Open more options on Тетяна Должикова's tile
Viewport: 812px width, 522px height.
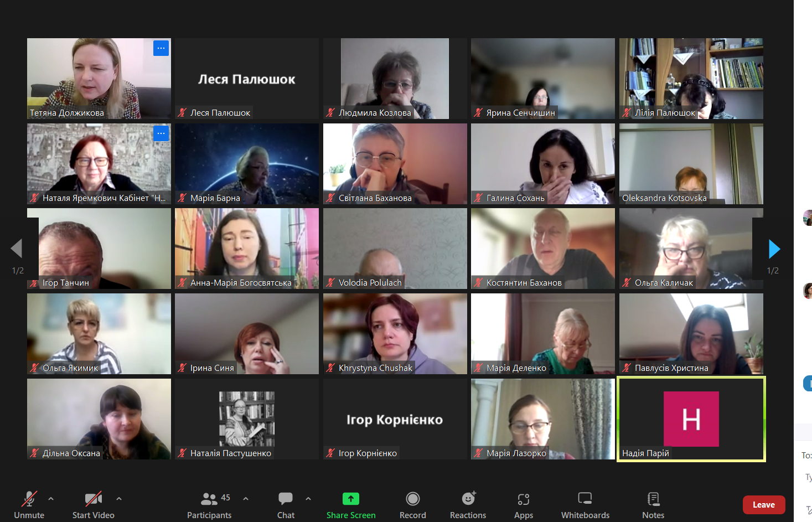pos(161,48)
